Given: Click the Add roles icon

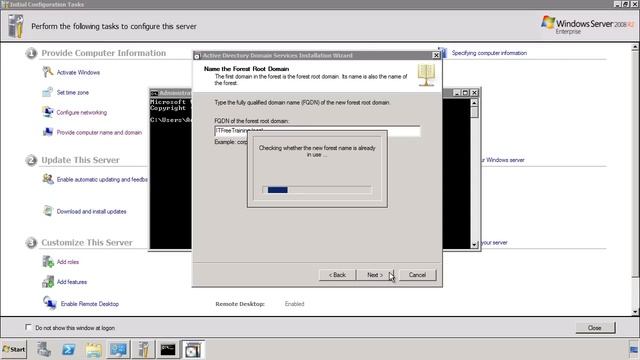Looking at the screenshot, I should [48, 262].
